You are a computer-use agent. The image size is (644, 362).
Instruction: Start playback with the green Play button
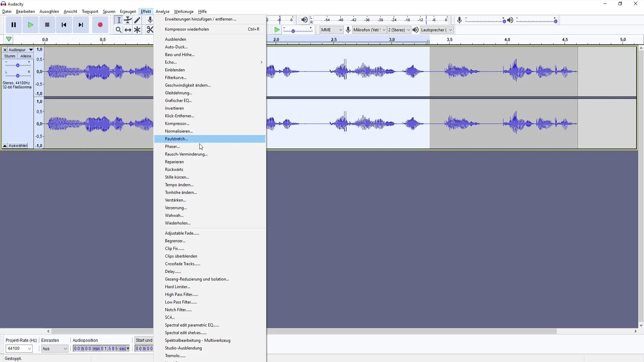[x=31, y=25]
